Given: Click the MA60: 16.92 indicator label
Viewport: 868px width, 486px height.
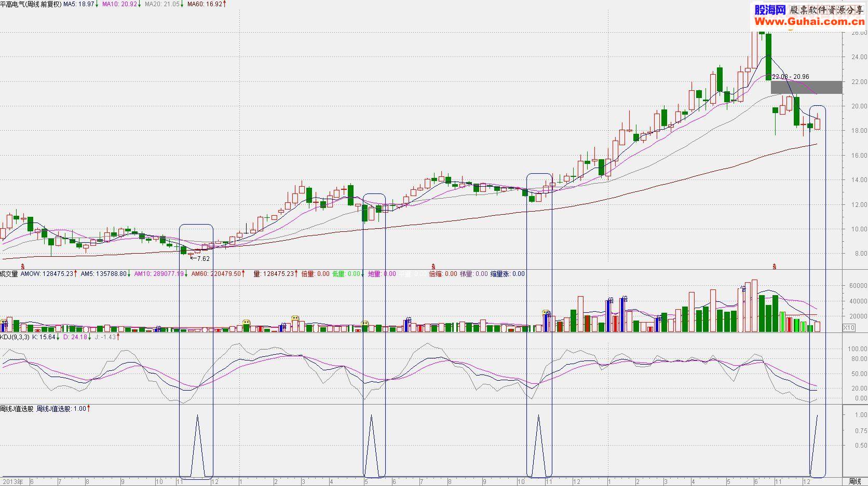Looking at the screenshot, I should (206, 4).
